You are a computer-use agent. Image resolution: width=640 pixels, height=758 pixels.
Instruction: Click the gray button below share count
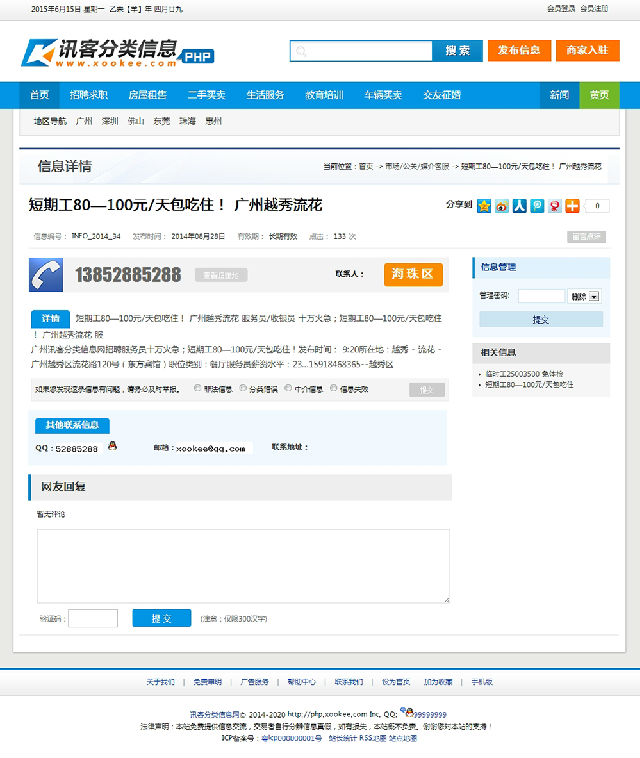pyautogui.click(x=586, y=236)
